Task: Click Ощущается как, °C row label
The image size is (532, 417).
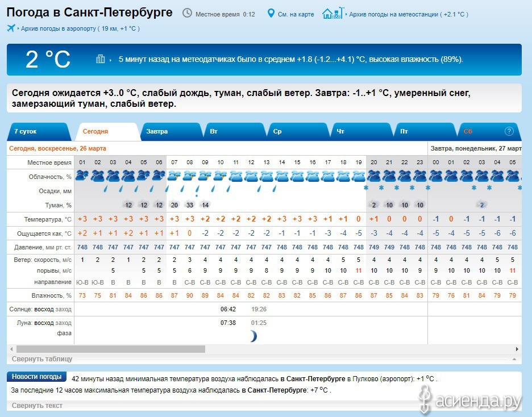Action: pos(44,233)
